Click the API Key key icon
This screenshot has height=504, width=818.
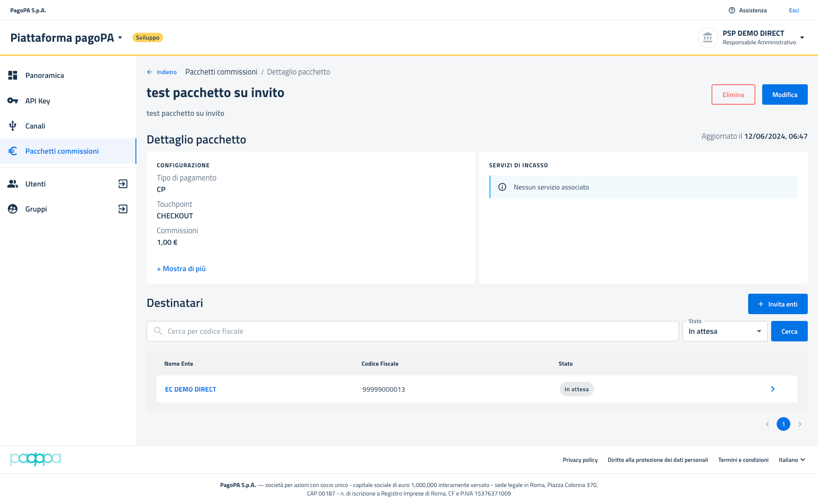pyautogui.click(x=13, y=101)
